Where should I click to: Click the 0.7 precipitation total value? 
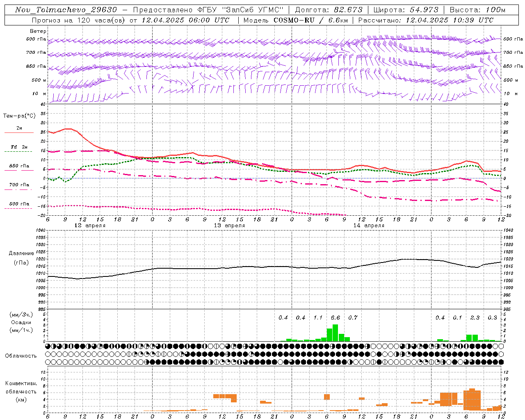click(x=353, y=317)
